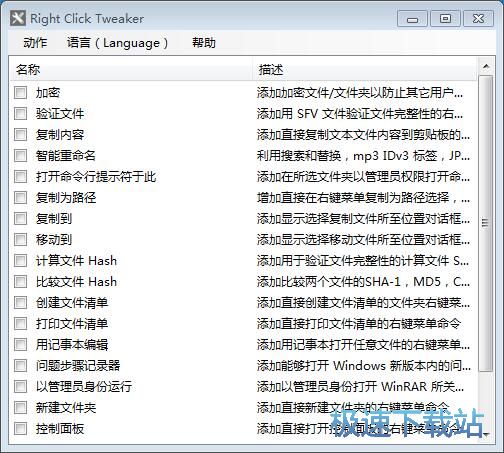Tick the 复制为路径 checkbox

(20, 198)
